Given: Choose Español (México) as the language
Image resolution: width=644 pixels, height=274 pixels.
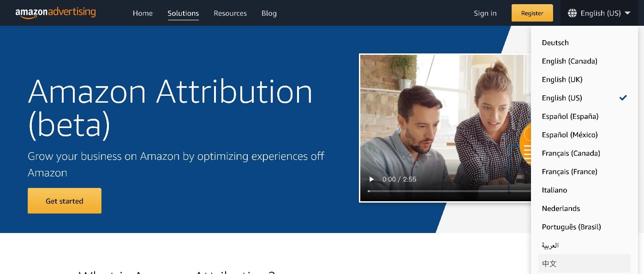Looking at the screenshot, I should [x=570, y=134].
